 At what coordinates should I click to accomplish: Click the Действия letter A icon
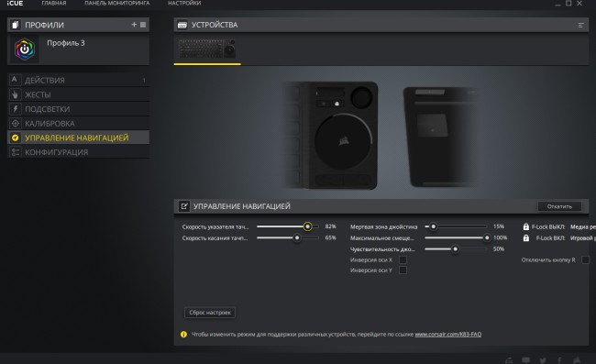15,80
